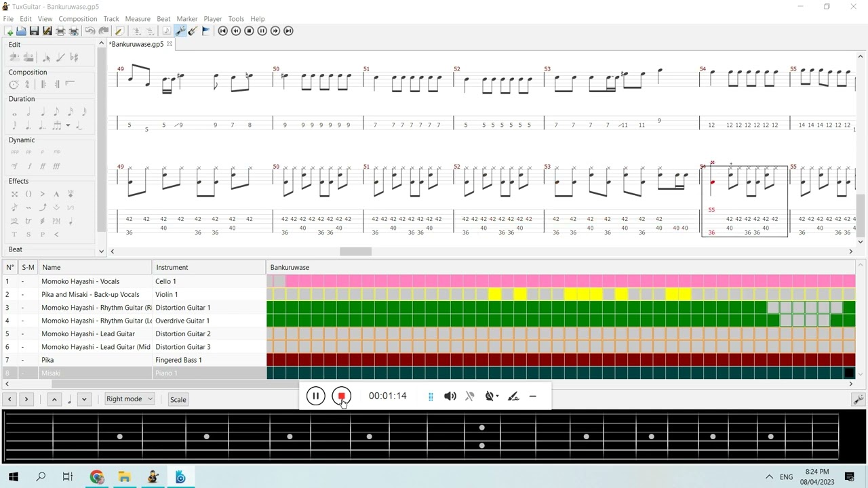Toggle the fortissimo ff dynamic
The image size is (868, 488).
43,166
